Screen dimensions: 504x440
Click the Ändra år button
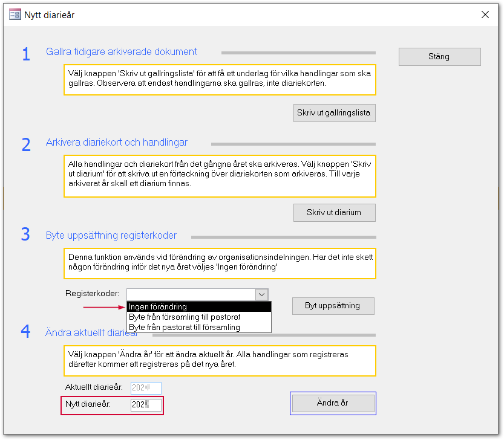[x=333, y=403]
